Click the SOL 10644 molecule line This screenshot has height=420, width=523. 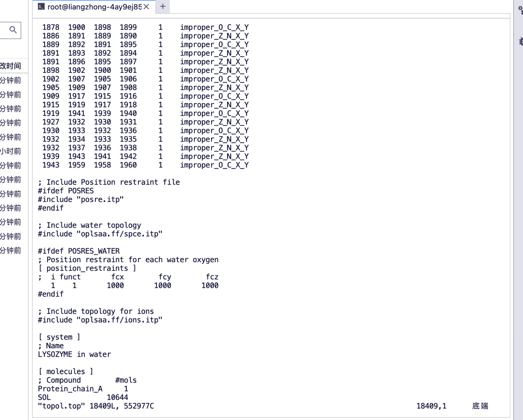coord(83,397)
